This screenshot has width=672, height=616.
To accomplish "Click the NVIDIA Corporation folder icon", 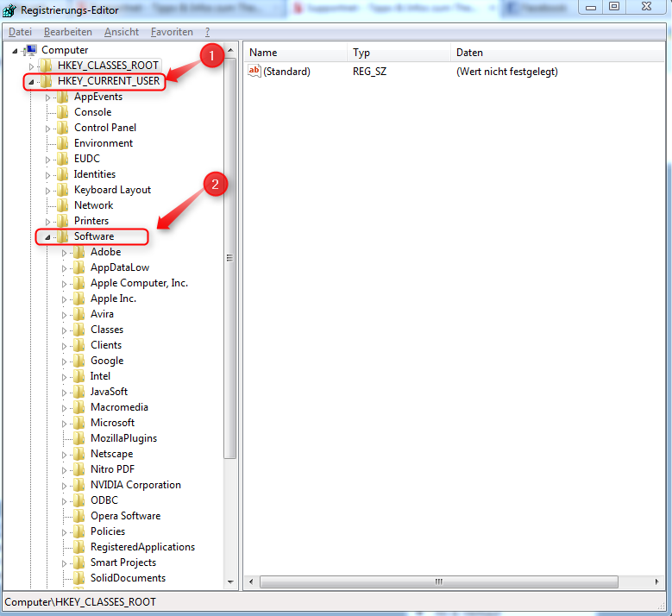I will [x=79, y=484].
